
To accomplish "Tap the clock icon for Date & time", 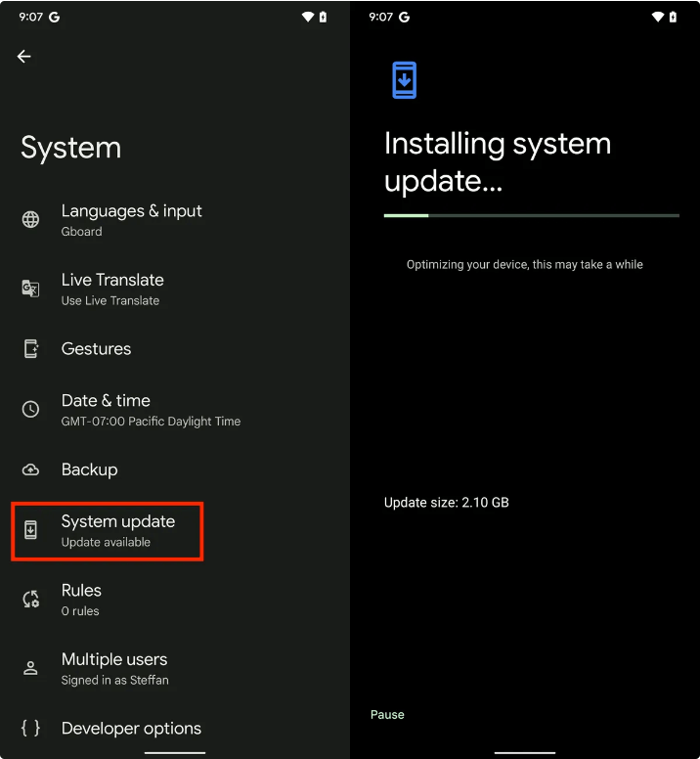I will (x=30, y=409).
